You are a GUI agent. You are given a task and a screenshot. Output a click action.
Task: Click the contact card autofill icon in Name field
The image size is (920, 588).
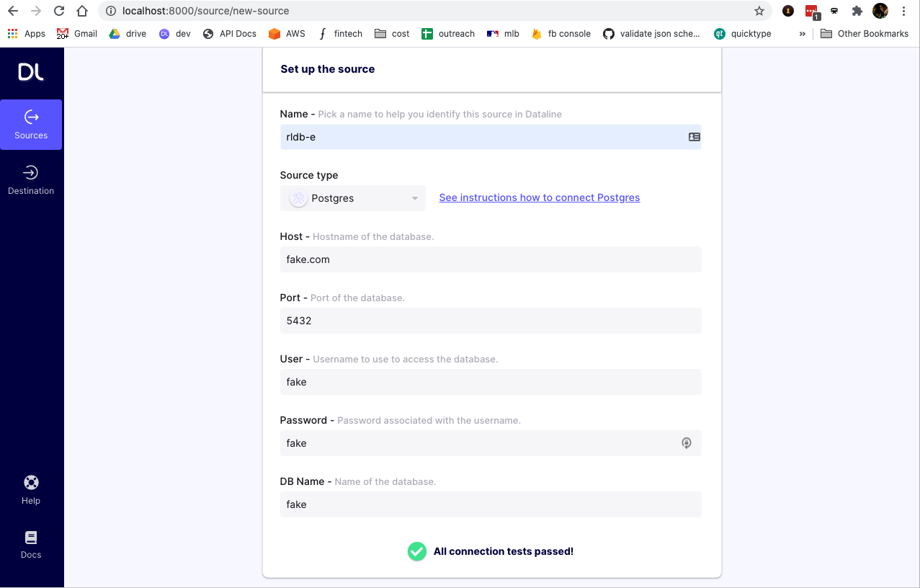click(x=694, y=137)
